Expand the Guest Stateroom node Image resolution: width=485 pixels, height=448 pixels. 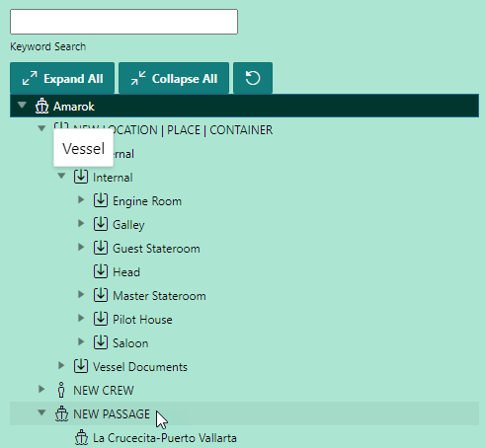81,247
